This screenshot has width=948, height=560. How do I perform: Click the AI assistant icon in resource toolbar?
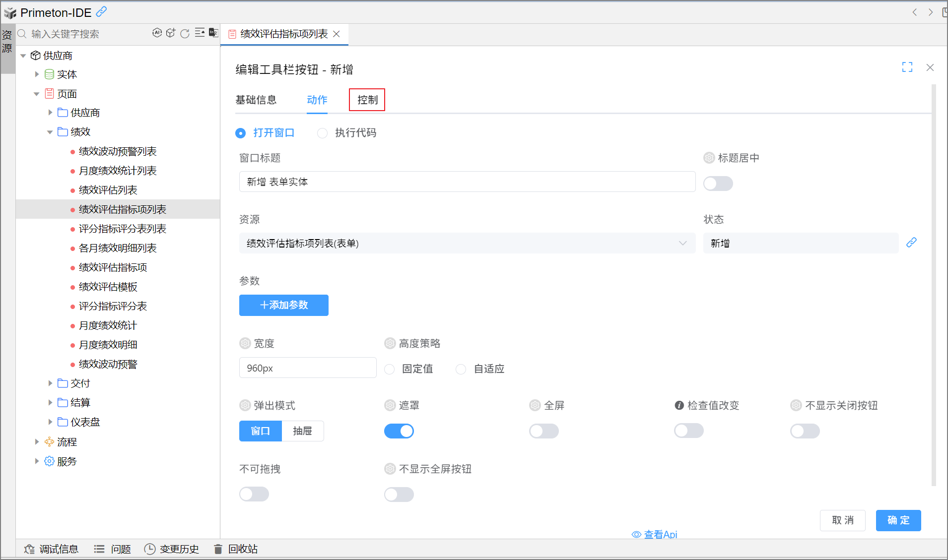click(157, 33)
